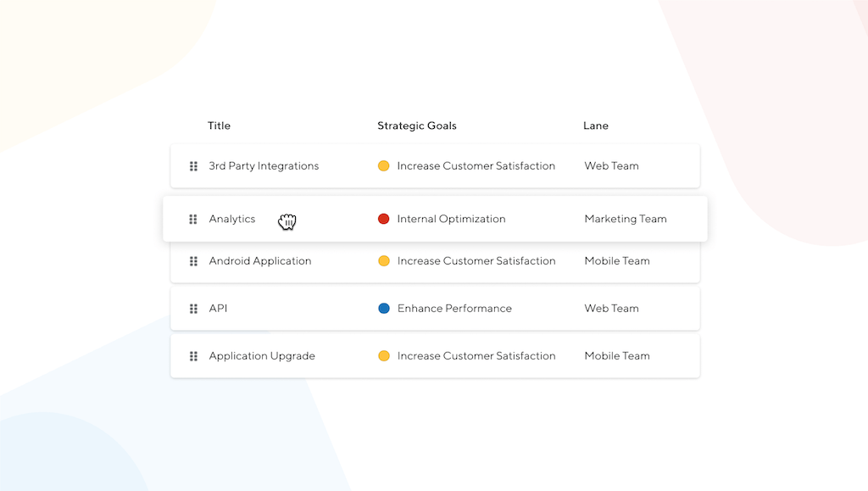Click the Web Team lane on the API row

click(x=611, y=308)
